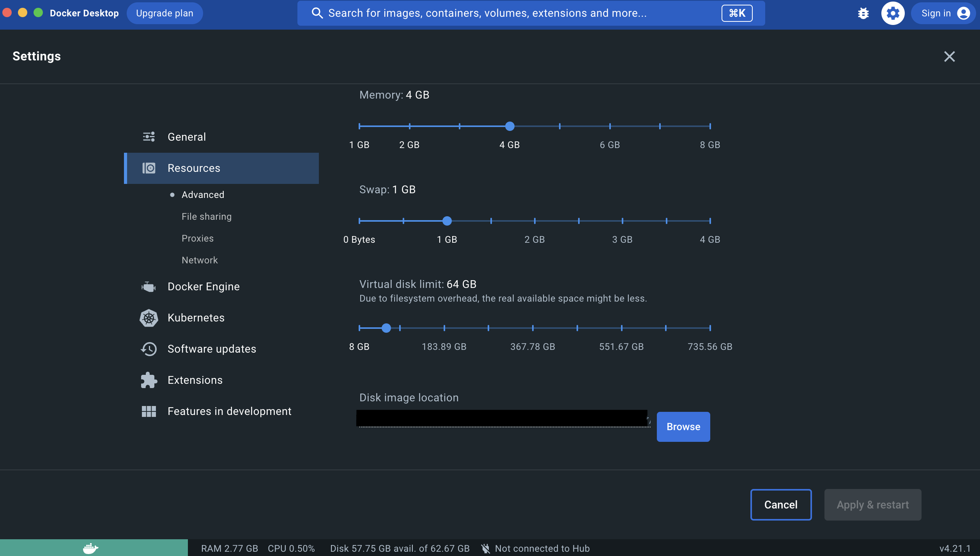This screenshot has height=556, width=980.
Task: Click the 0 Bytes swap slider label
Action: (359, 240)
